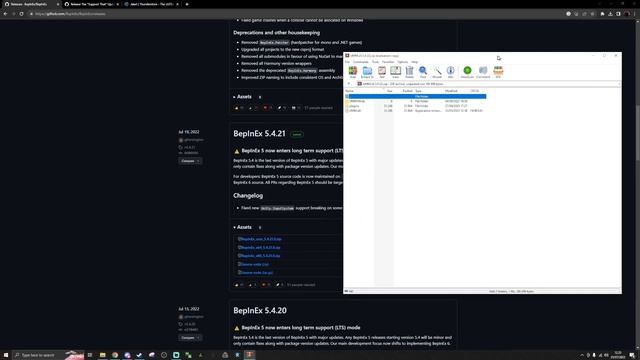This screenshot has width=640, height=360.
Task: Click the v5.4.21 tag link in sidebar
Action: point(189,147)
